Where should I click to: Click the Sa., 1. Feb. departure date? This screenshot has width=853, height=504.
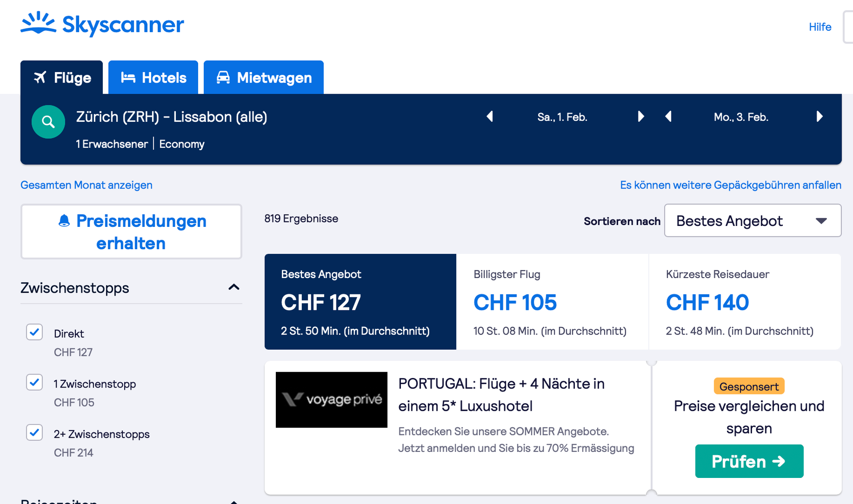coord(563,117)
